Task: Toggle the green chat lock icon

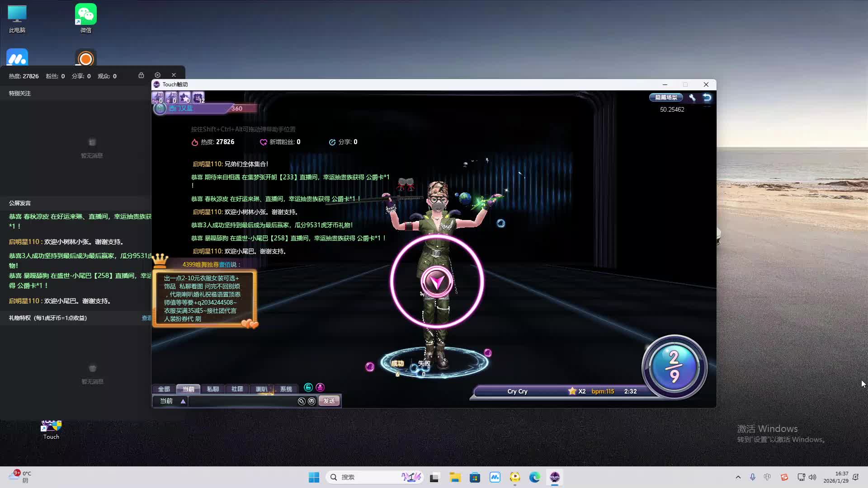Action: 308,387
